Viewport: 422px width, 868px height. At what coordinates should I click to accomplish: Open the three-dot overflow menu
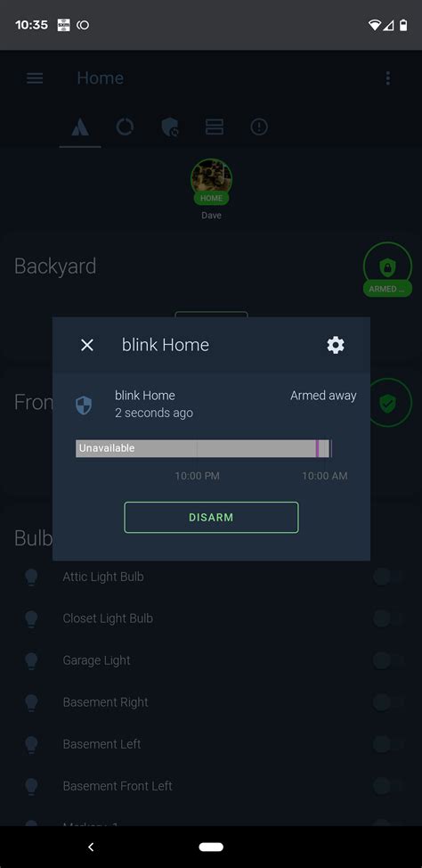[387, 78]
